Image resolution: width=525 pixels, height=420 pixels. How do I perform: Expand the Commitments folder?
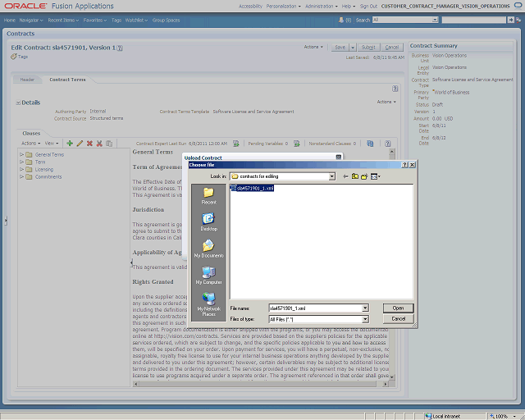point(22,176)
